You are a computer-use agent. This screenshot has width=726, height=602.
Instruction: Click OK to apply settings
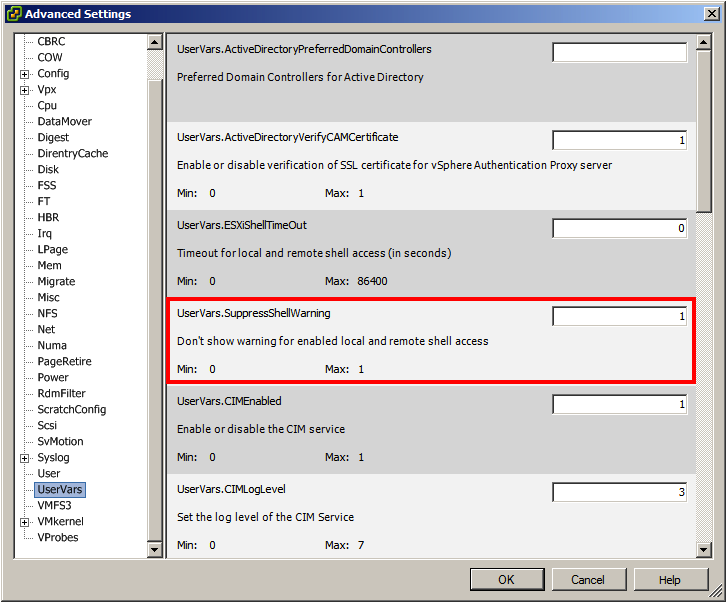pyautogui.click(x=507, y=580)
